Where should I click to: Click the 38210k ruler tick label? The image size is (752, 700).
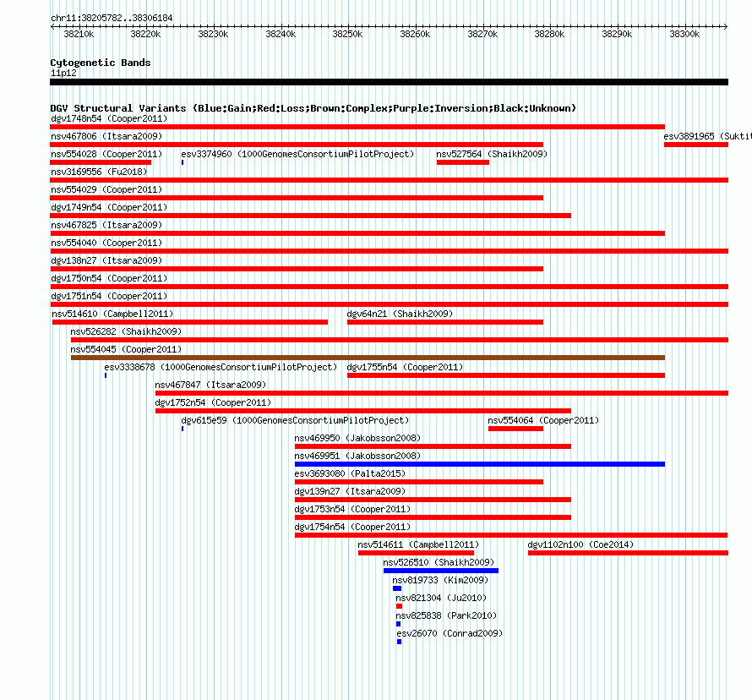click(79, 34)
